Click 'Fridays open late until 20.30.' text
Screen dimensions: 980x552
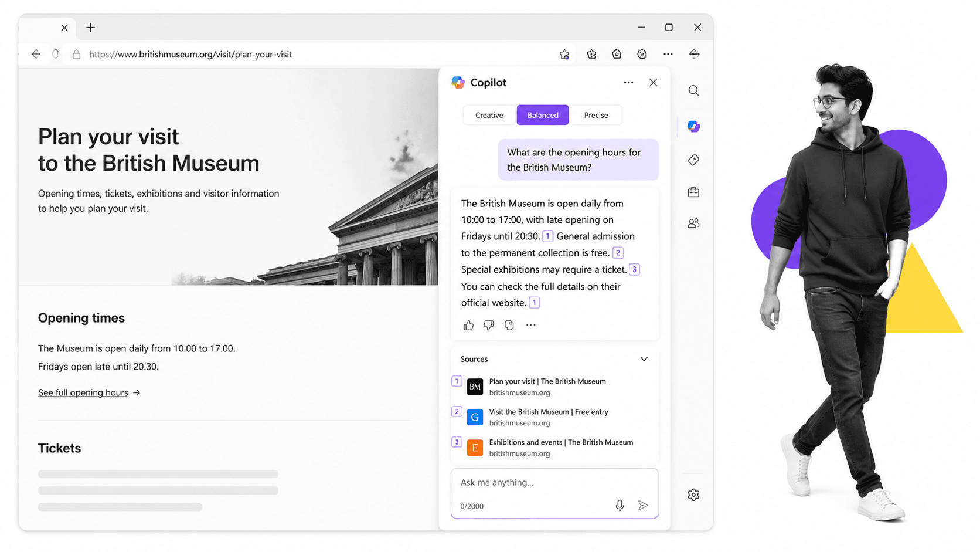point(98,367)
